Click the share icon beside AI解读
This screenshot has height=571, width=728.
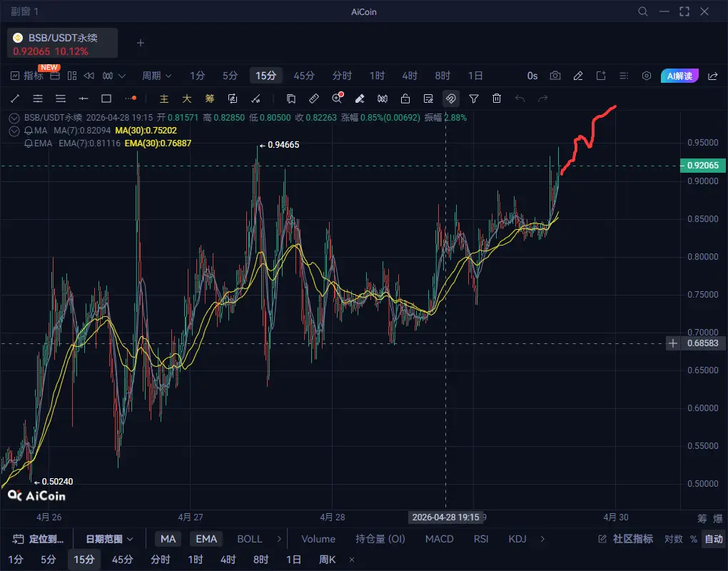pyautogui.click(x=712, y=76)
